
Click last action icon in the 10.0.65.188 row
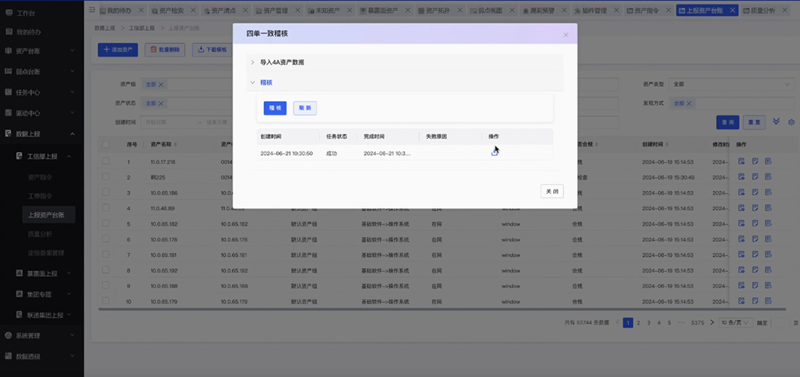(x=768, y=286)
